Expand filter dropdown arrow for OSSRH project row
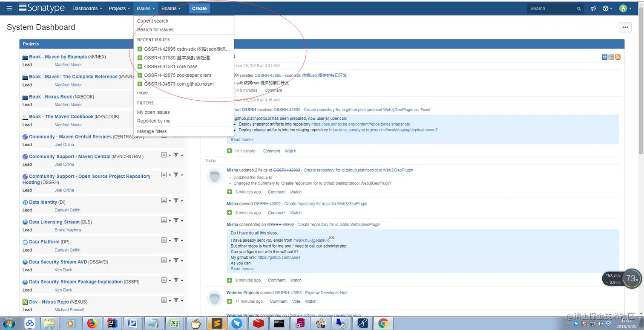Screen dimensions: 644x330 pos(182,175)
